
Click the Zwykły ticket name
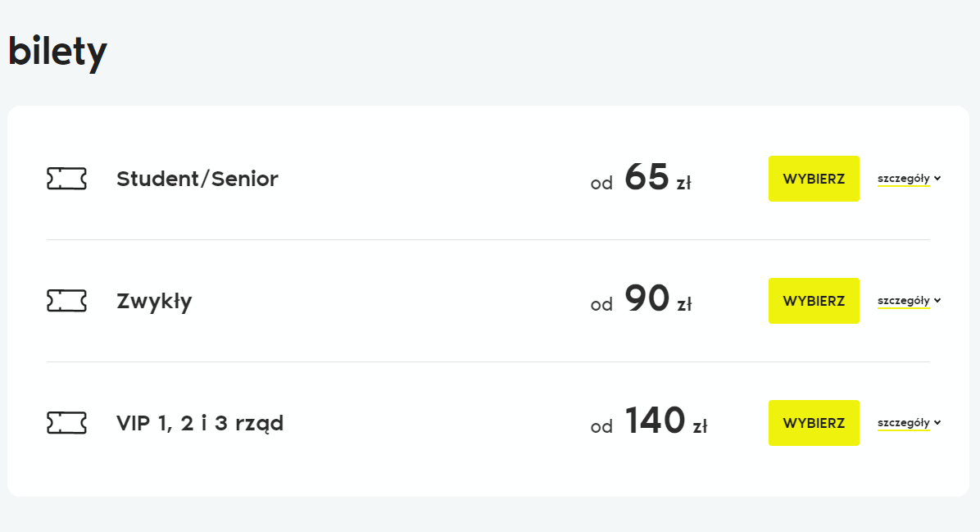tap(154, 302)
